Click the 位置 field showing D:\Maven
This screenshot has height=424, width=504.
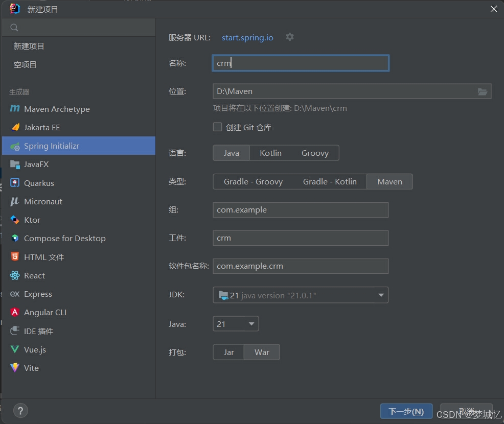tap(352, 91)
